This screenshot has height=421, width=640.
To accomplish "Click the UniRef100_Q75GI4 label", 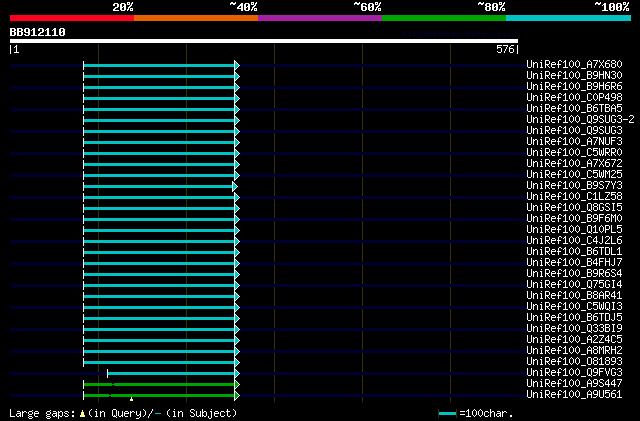I will pos(574,285).
